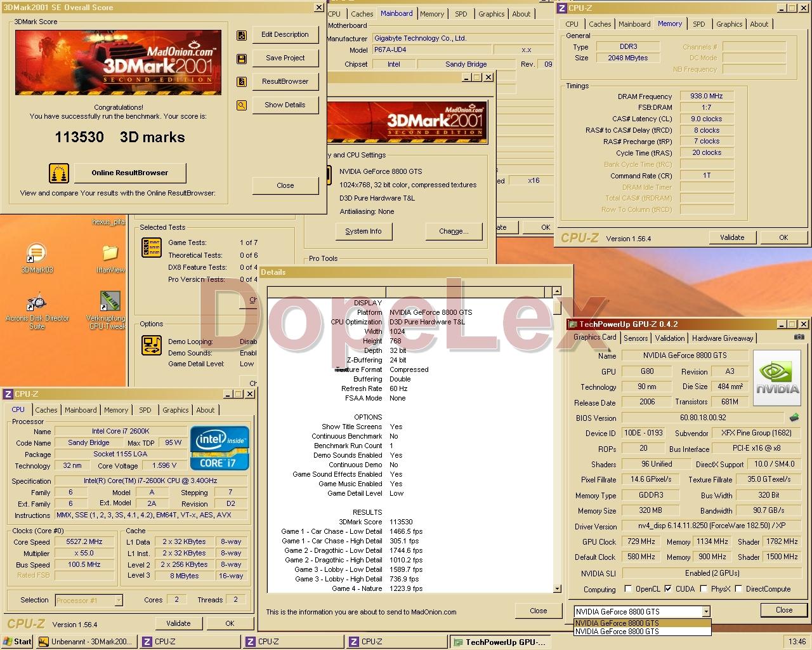Viewport: 812px width, 650px height.
Task: Open Acronis Disk Director Suite icon
Action: [x=37, y=302]
